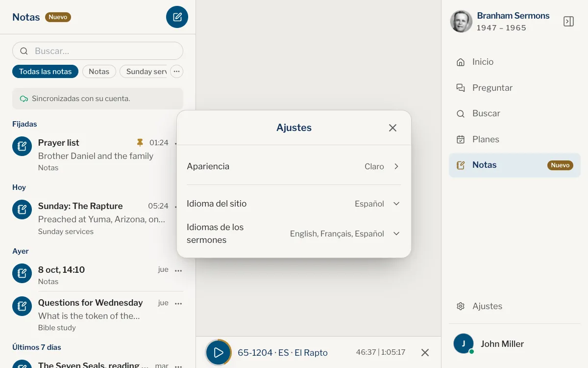Open the Inicio home page
The image size is (588, 368).
coord(514,62)
